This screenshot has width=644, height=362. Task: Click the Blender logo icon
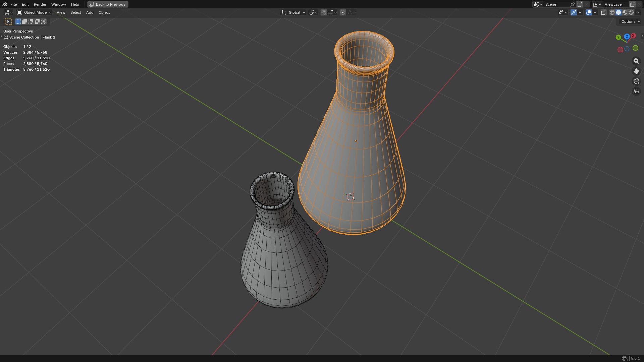coord(5,4)
